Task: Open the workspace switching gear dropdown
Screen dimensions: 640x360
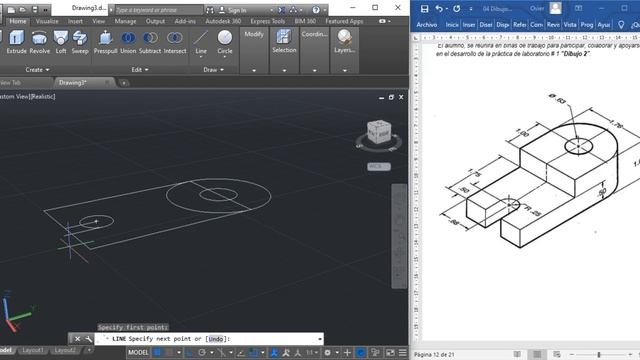Action: click(x=337, y=353)
